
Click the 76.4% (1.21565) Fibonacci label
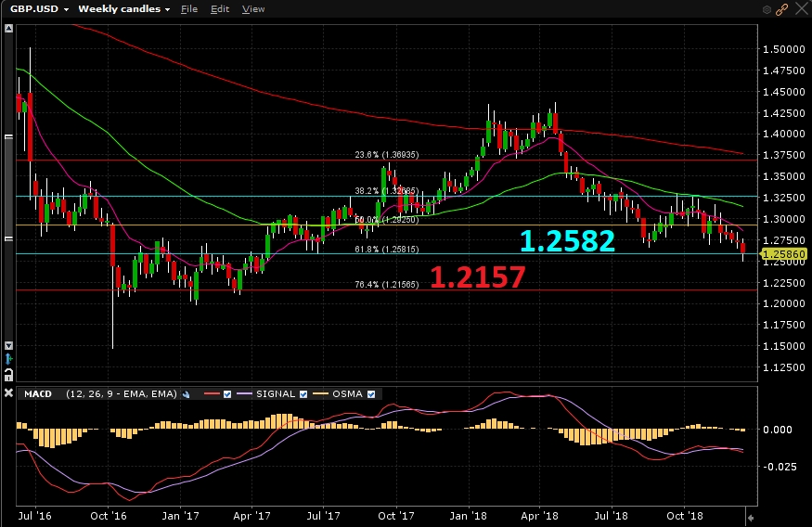pyautogui.click(x=387, y=285)
